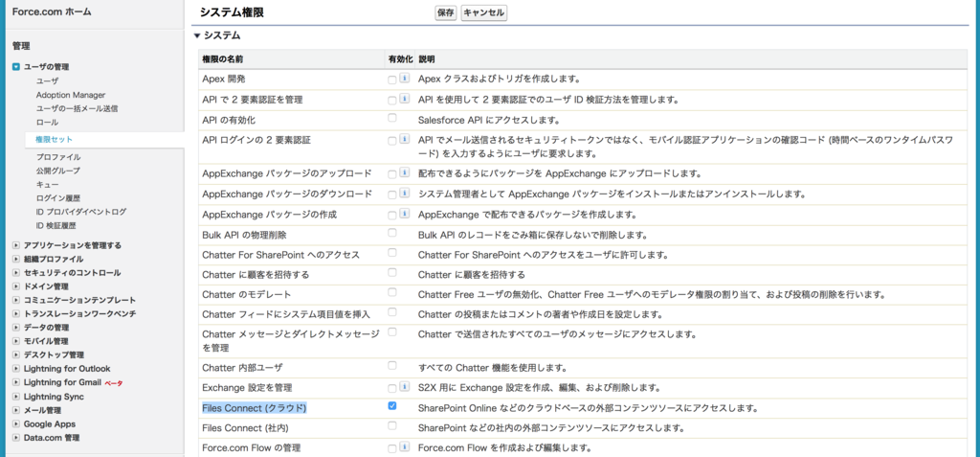Viewport: 980px width, 457px height.
Task: Open ユーザの一括メール送信 sidebar link
Action: 77,109
